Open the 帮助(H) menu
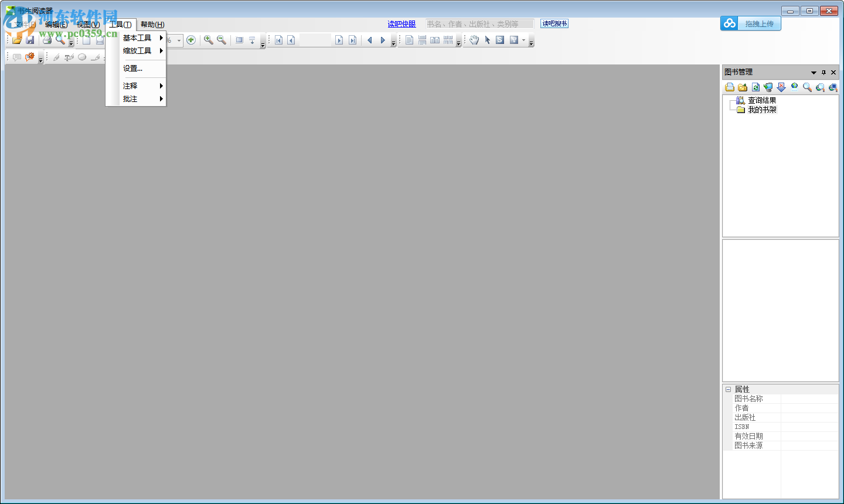 152,24
